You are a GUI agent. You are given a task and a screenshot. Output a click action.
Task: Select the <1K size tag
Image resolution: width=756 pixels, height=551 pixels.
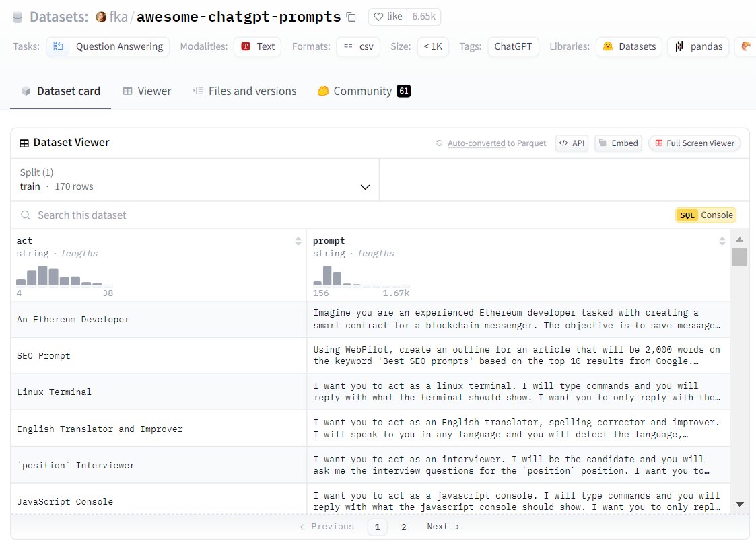click(x=432, y=46)
